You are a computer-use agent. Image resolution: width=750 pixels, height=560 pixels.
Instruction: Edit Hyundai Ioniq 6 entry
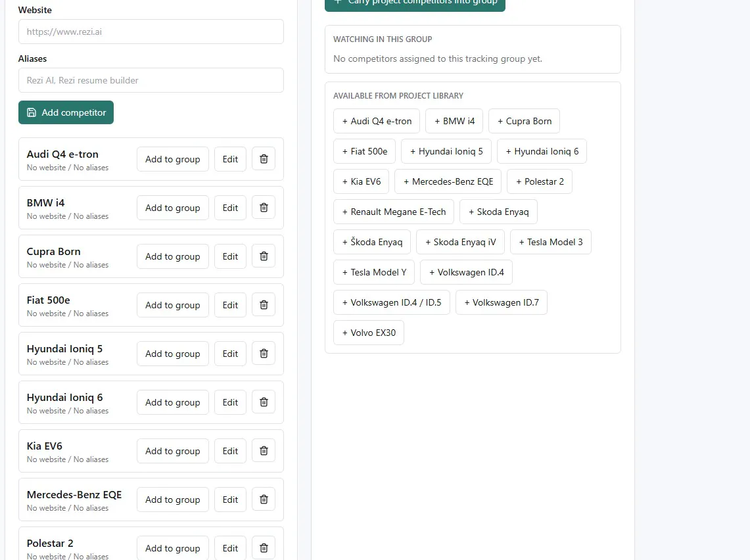230,402
